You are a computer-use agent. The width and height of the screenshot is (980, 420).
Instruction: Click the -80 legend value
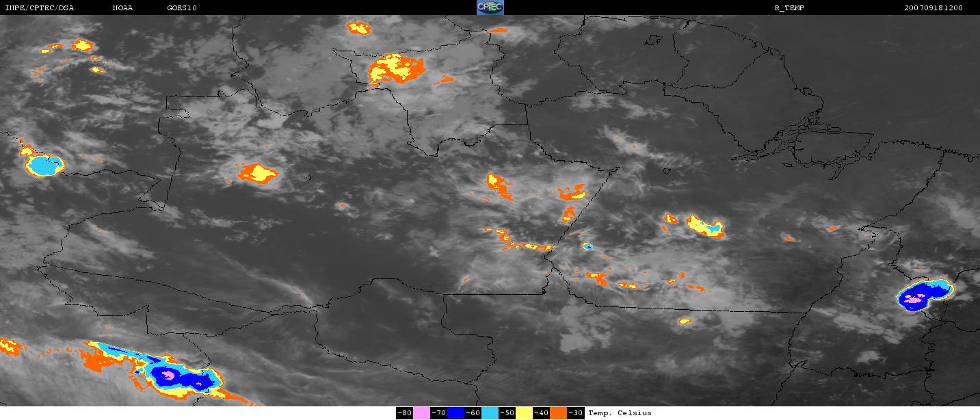[x=405, y=413]
